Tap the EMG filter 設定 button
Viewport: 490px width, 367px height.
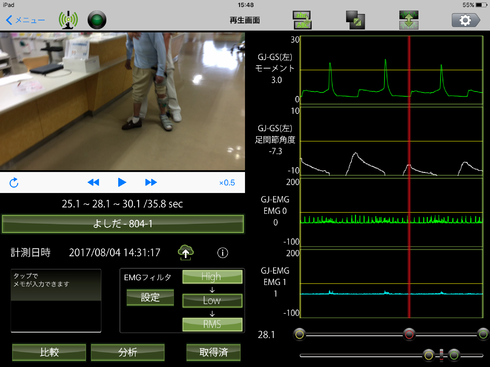(150, 297)
